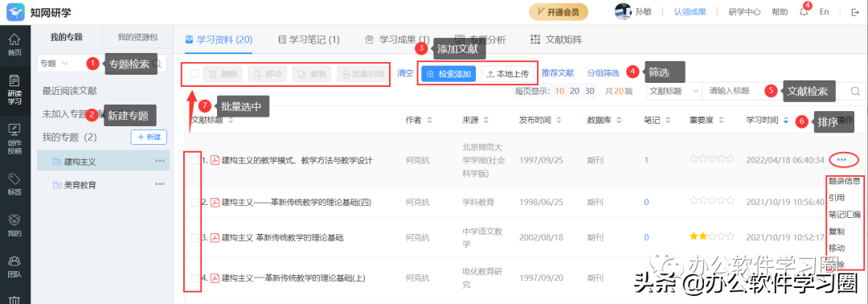Sort by 作者 column arrows
Image resolution: width=868 pixels, height=304 pixels.
(x=429, y=120)
